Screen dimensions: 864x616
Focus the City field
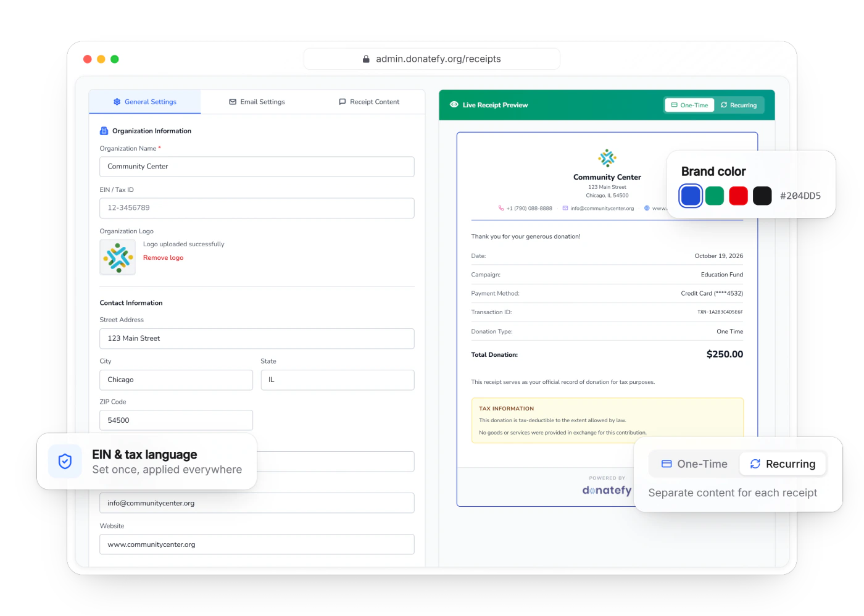177,380
